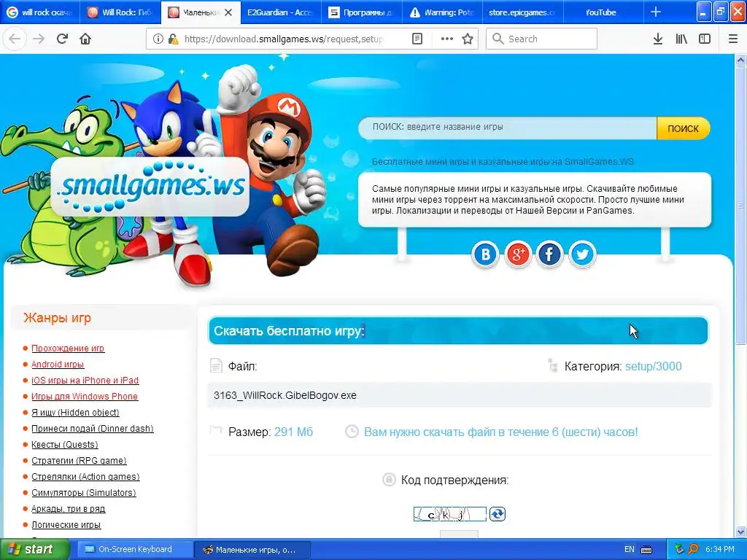The width and height of the screenshot is (747, 560).
Task: Open Стрелялки (Action games) link
Action: (85, 477)
